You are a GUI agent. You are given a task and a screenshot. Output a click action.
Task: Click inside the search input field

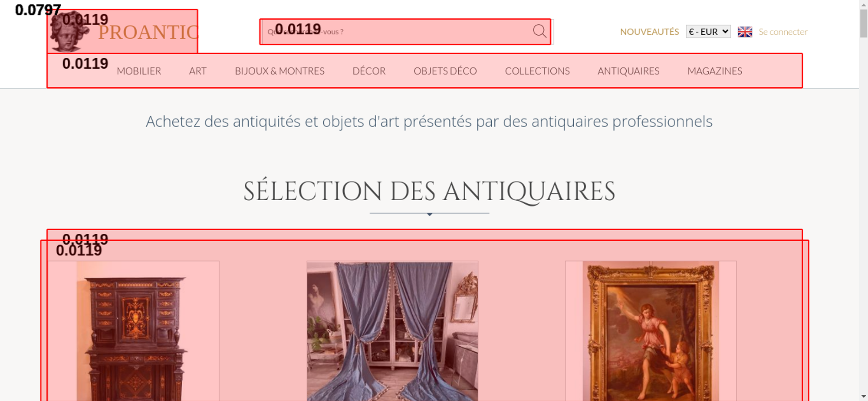pyautogui.click(x=397, y=32)
